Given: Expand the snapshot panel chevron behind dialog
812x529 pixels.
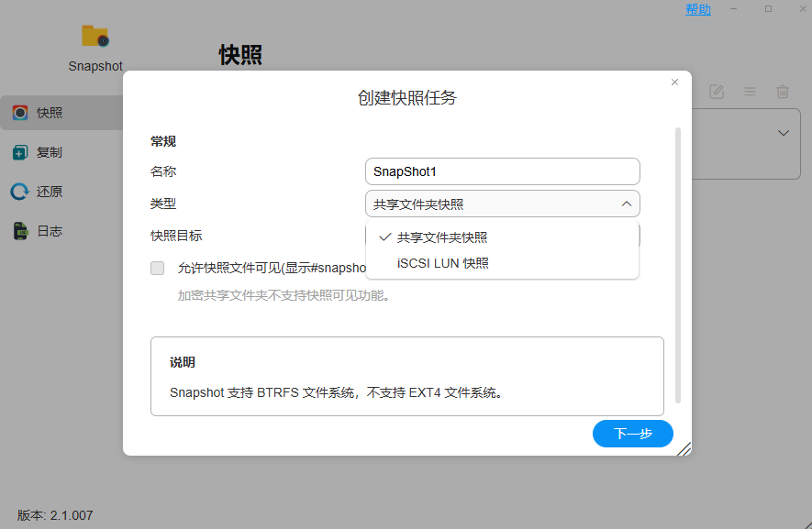Looking at the screenshot, I should [784, 133].
